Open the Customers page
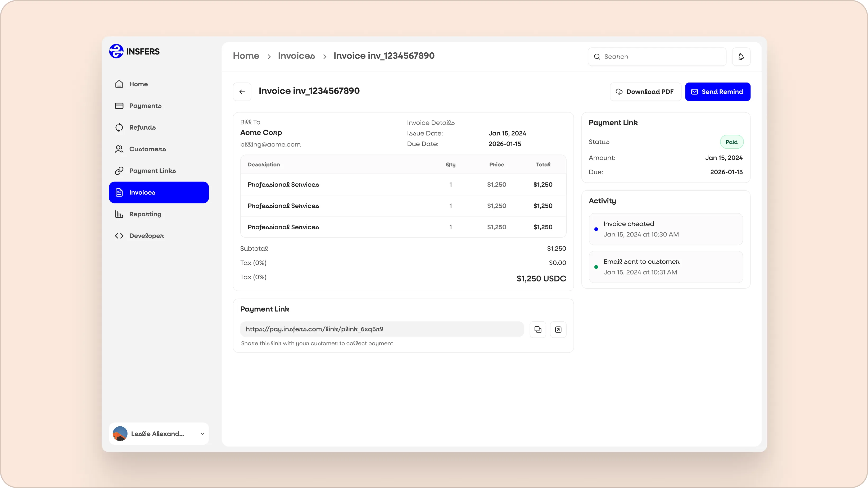Screen dimensions: 868x488 (159, 149)
